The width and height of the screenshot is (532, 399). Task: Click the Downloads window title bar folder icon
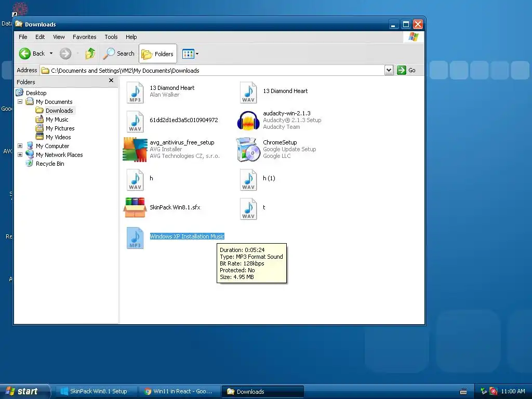pyautogui.click(x=19, y=24)
